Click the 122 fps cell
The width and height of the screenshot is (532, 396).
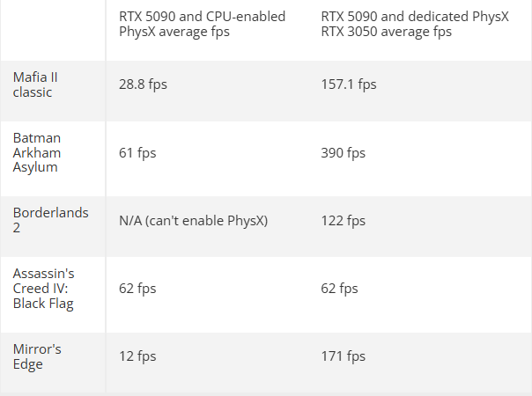[x=344, y=220]
